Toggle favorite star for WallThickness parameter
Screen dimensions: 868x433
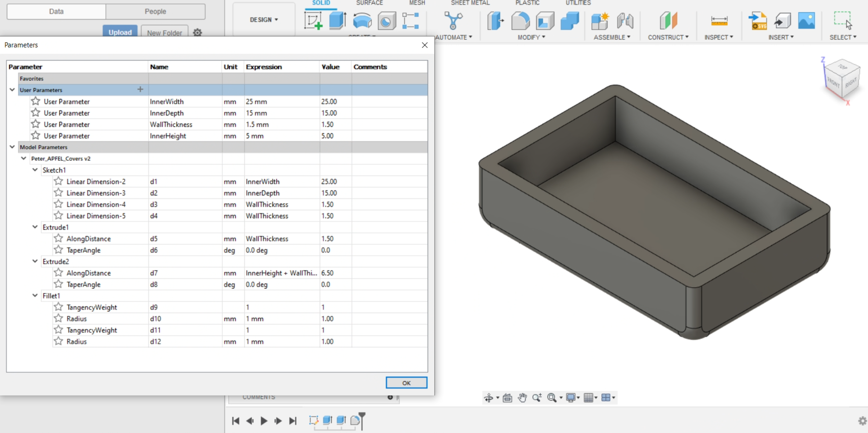click(36, 124)
